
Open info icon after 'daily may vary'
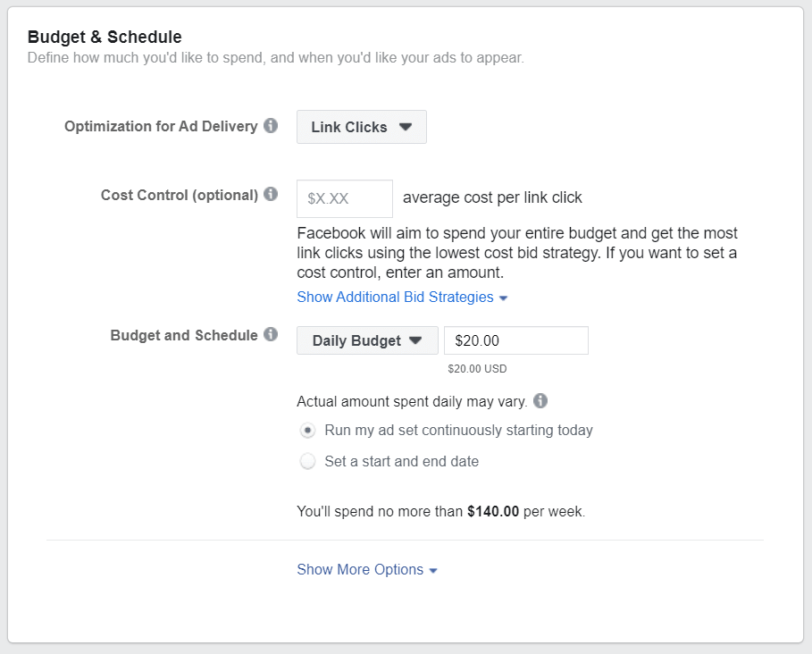[x=540, y=401]
